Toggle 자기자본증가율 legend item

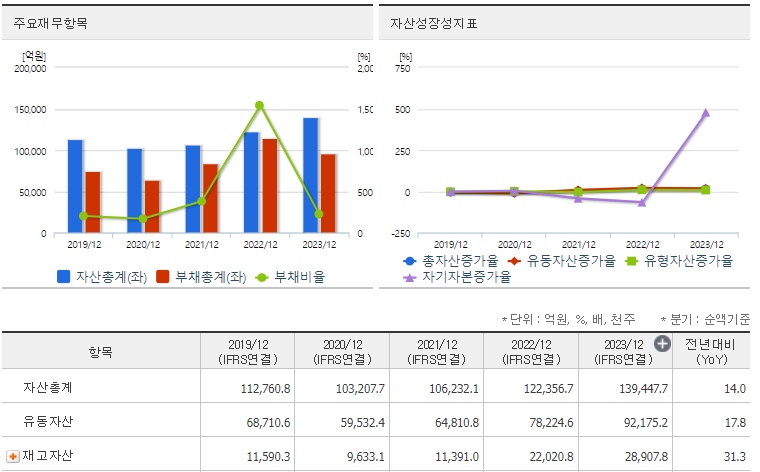(458, 277)
